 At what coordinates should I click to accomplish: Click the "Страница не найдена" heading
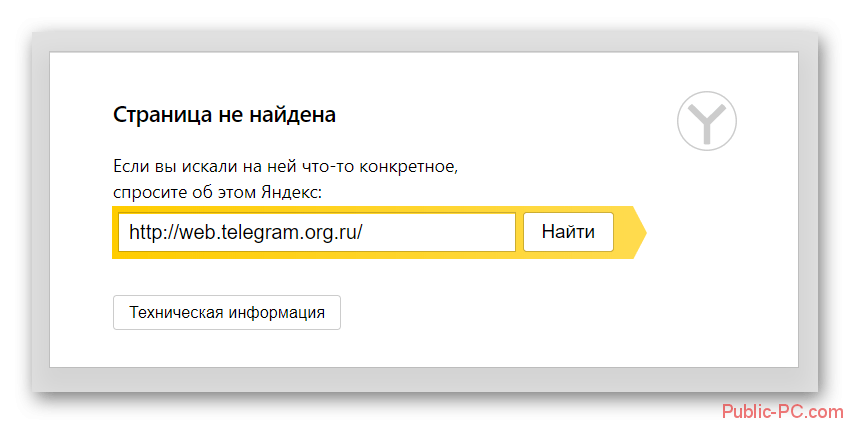click(x=224, y=115)
